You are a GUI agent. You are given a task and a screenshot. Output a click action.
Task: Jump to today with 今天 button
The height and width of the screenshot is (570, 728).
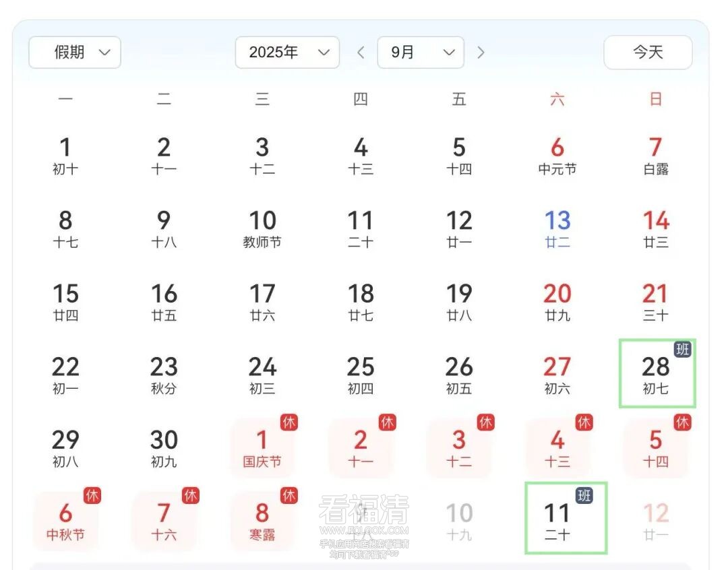[x=648, y=53]
